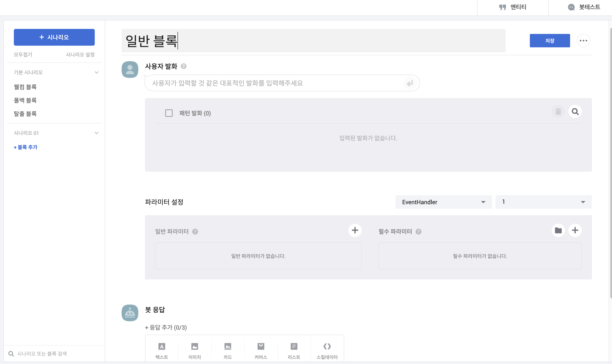Viewport: 612px width, 364px height.
Task: Collapse the 기본 시나리오 section chevron
Action: (x=97, y=72)
